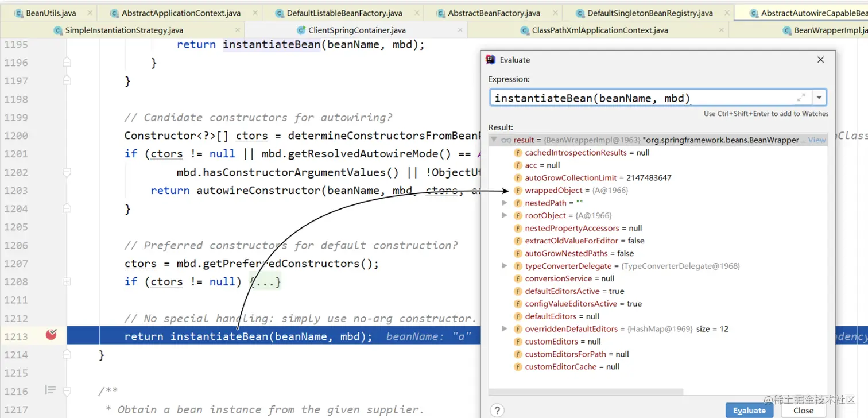Click the field icon beside autoGrowCollectionLimit
Image resolution: width=868 pixels, height=418 pixels.
click(518, 178)
